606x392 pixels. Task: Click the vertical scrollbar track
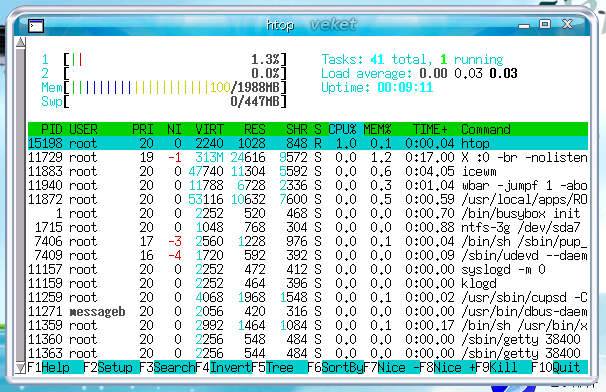(x=21, y=205)
